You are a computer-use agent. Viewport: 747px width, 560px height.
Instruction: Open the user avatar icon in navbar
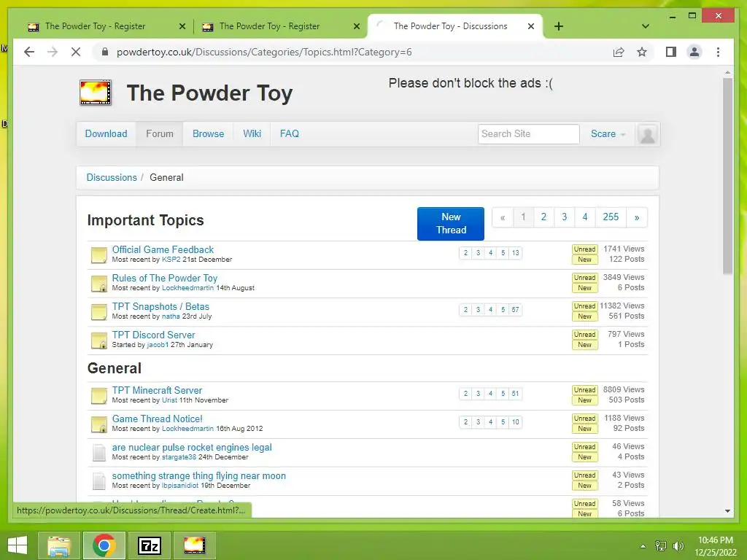click(648, 134)
